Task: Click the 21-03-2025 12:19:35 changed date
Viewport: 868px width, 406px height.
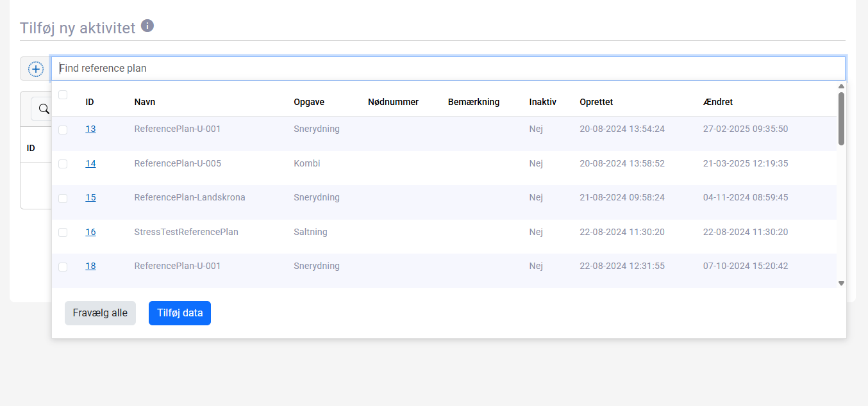Action: [746, 163]
